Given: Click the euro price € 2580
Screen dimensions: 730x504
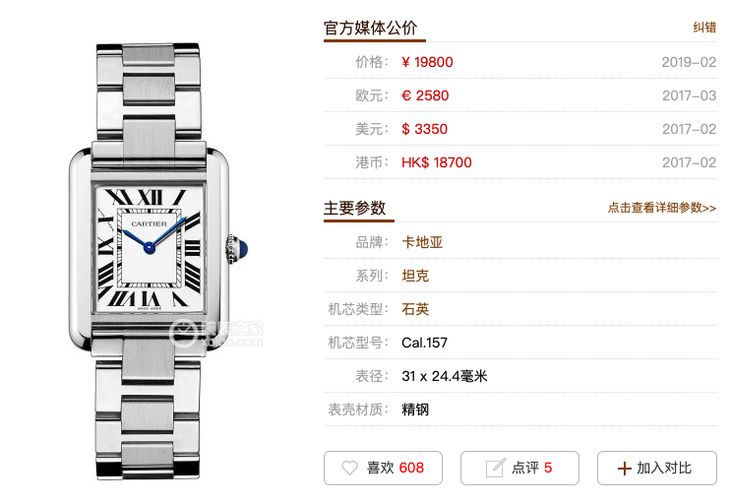Looking at the screenshot, I should [x=425, y=95].
